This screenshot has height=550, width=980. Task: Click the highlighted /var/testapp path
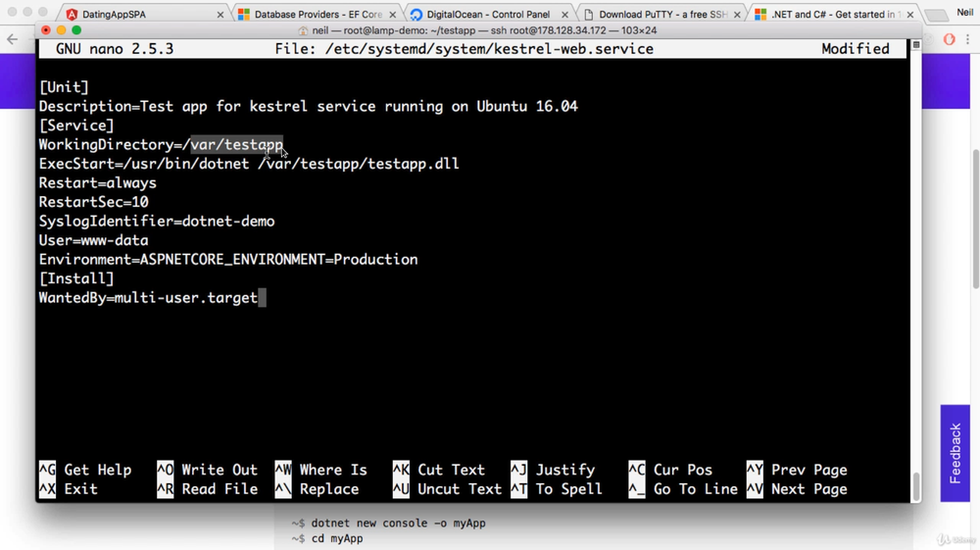(x=237, y=144)
